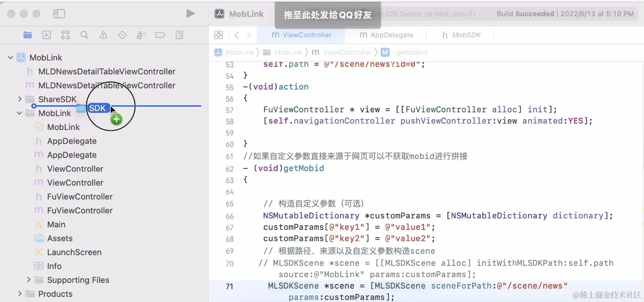This screenshot has width=644, height=302.
Task: Click line number 62 in gutter
Action: (x=230, y=168)
